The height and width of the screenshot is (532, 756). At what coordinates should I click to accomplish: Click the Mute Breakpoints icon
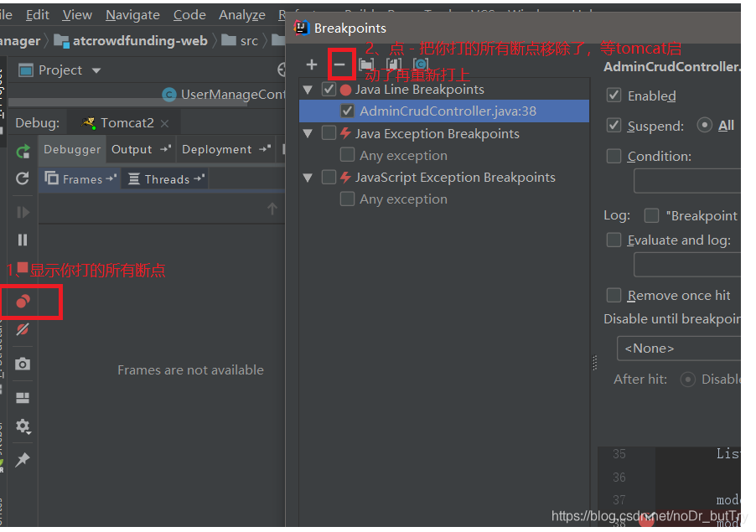pyautogui.click(x=23, y=329)
